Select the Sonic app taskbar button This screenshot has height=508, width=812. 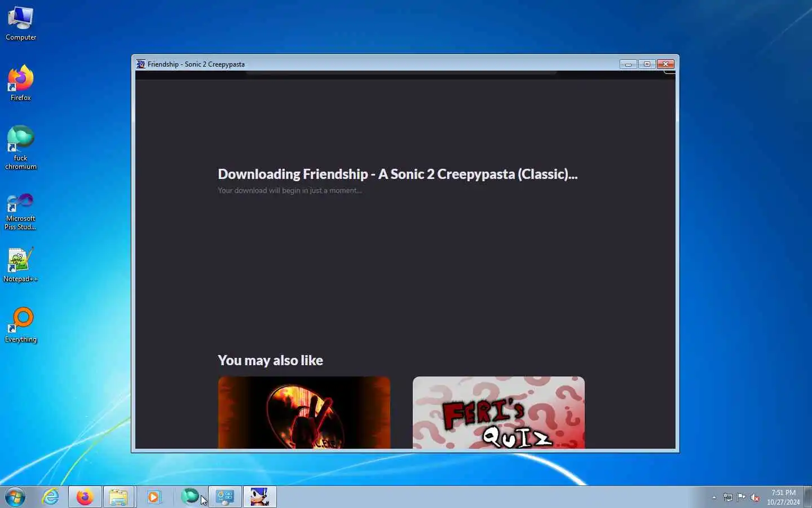[260, 497]
